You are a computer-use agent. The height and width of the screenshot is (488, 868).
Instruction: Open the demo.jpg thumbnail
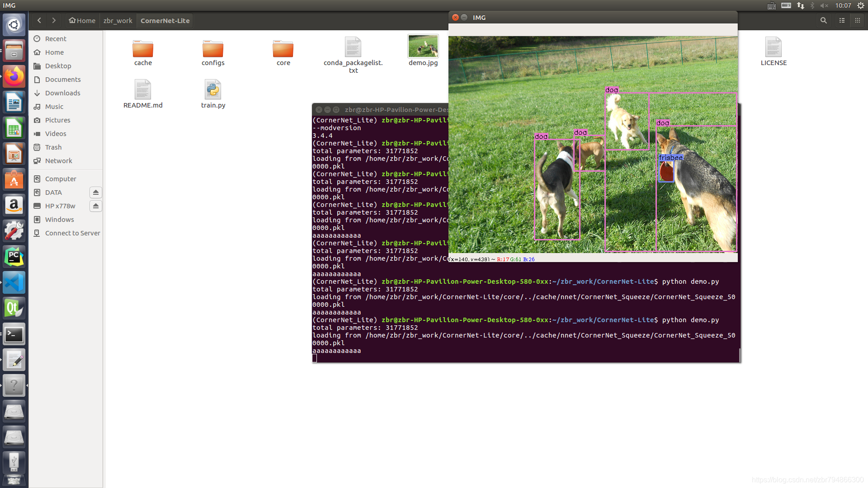(423, 46)
